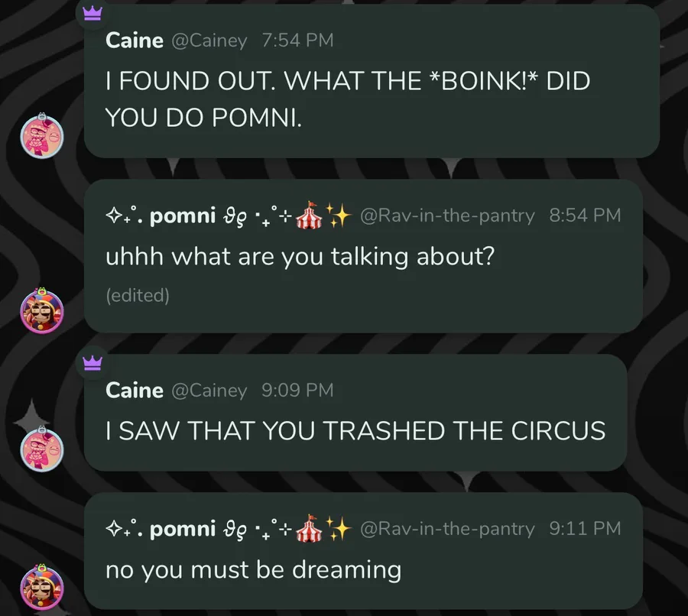This screenshot has height=616, width=688.
Task: Tap the sparkles emoji in pomni's 9:11 PM header
Action: point(337,527)
